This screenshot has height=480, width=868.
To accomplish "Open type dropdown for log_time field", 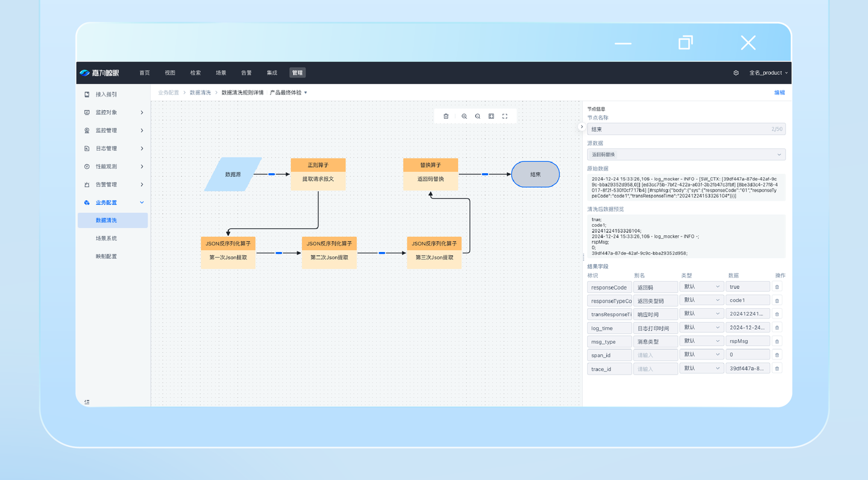I will (701, 327).
